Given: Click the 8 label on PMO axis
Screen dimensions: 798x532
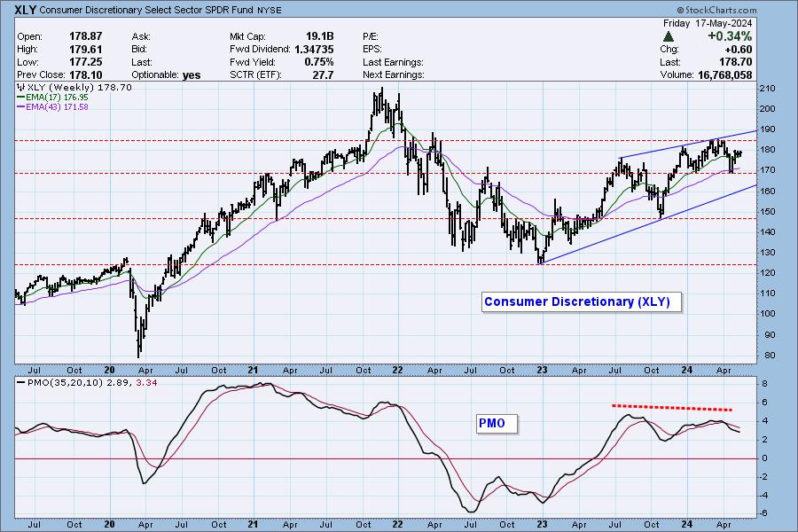Looking at the screenshot, I should [x=764, y=383].
